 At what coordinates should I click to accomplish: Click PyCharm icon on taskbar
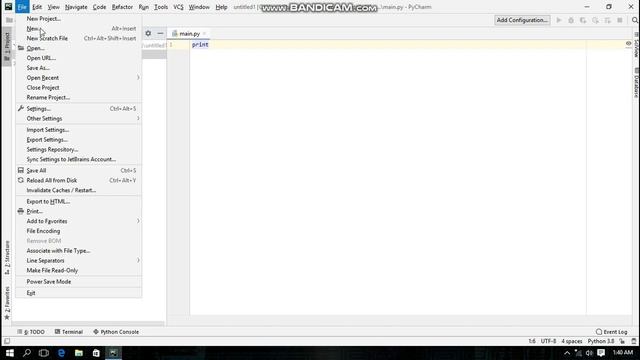113,353
